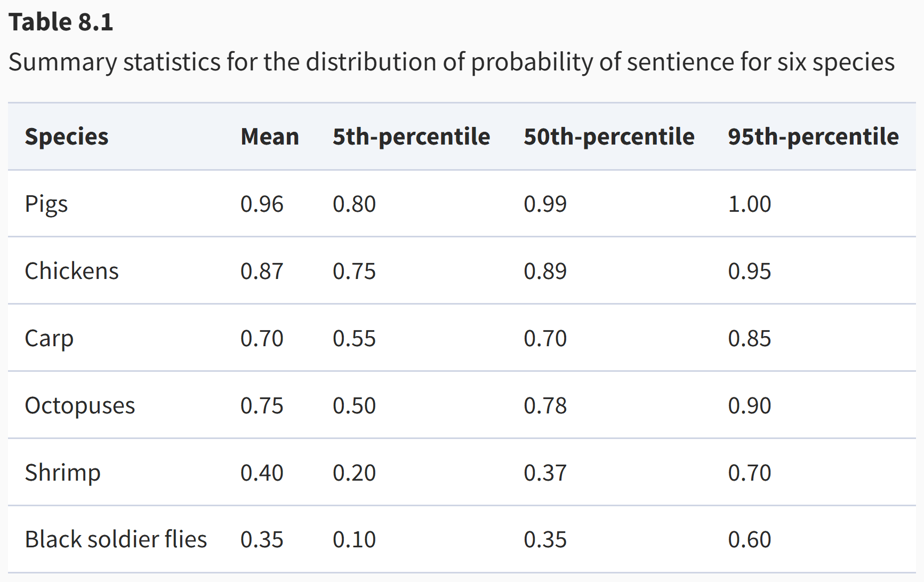Select the Mean column header
The height and width of the screenshot is (582, 924).
pyautogui.click(x=269, y=137)
